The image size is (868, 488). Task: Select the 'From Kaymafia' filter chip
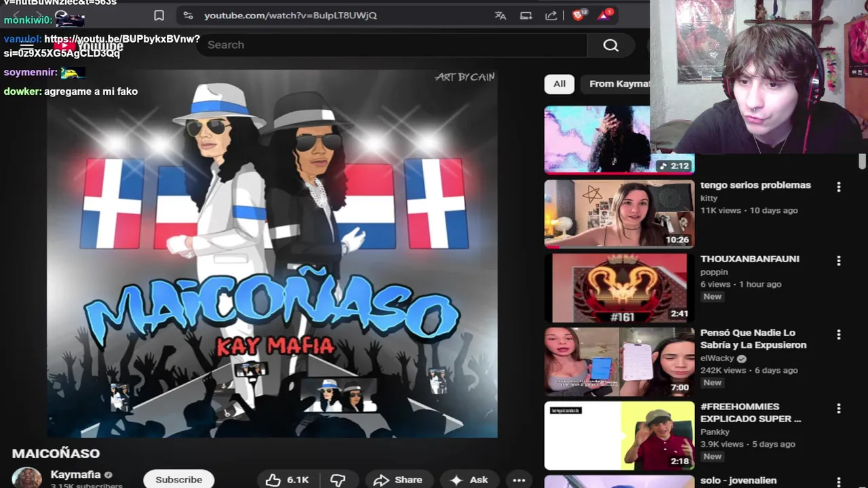pos(616,83)
